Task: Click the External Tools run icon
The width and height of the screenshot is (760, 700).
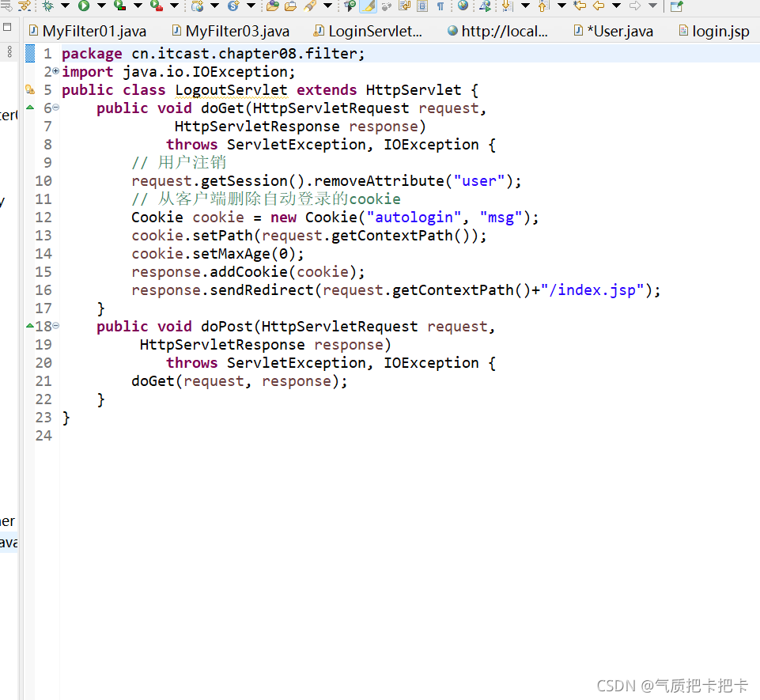Action: click(156, 6)
